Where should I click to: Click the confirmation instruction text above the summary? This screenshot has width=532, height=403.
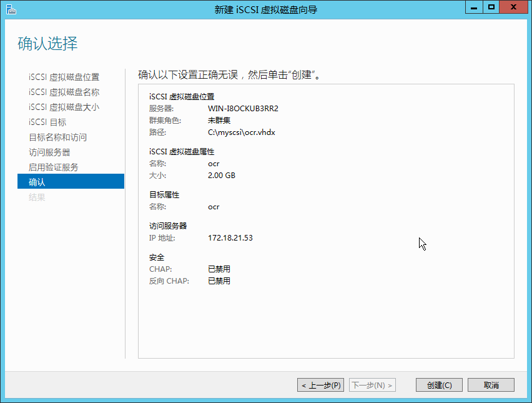(229, 74)
